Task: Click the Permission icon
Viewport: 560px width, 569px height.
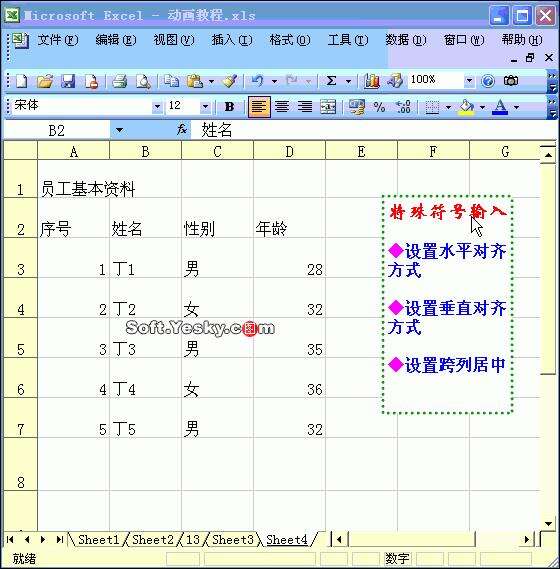Action: [91, 81]
